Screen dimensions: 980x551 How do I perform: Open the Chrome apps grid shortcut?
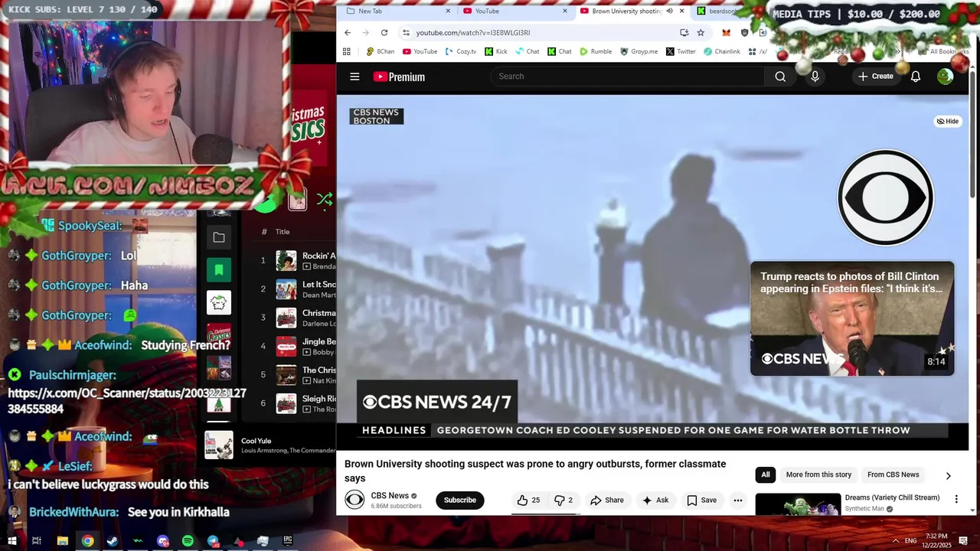pos(347,51)
